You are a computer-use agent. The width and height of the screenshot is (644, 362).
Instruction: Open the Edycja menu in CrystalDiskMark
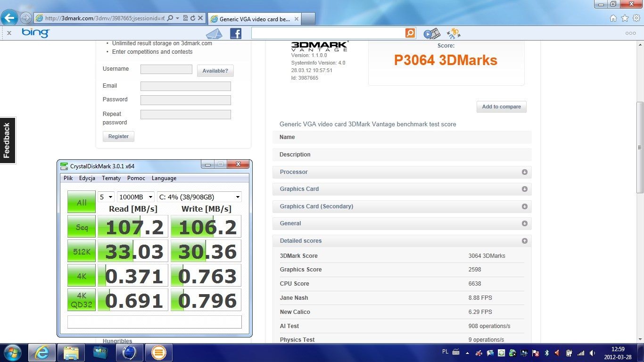87,178
